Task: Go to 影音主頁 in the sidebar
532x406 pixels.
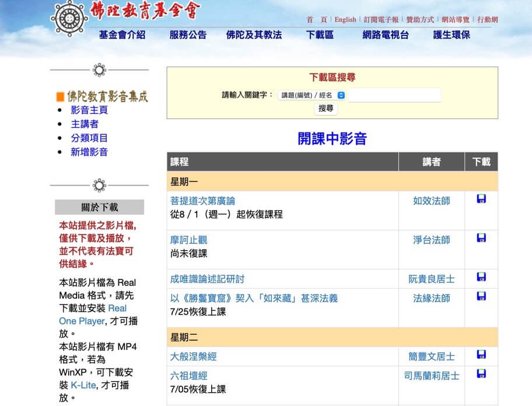Action: click(89, 110)
